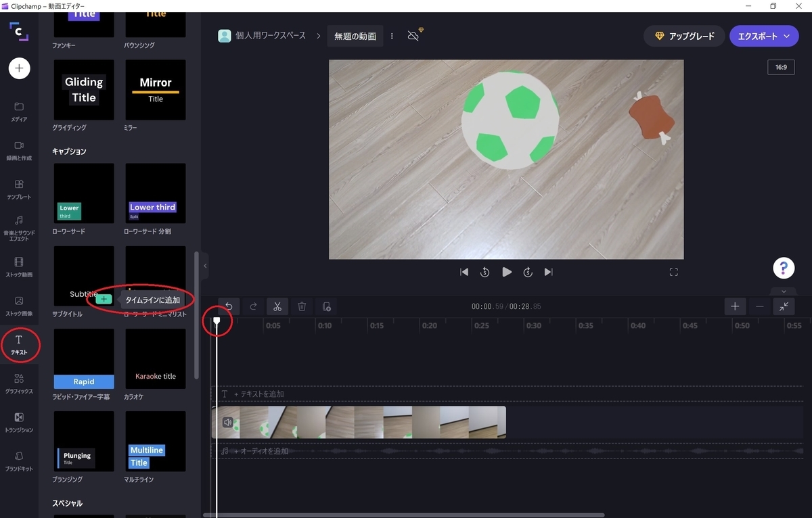Viewport: 812px width, 518px height.
Task: Open the エクスポート dropdown button
Action: (765, 37)
